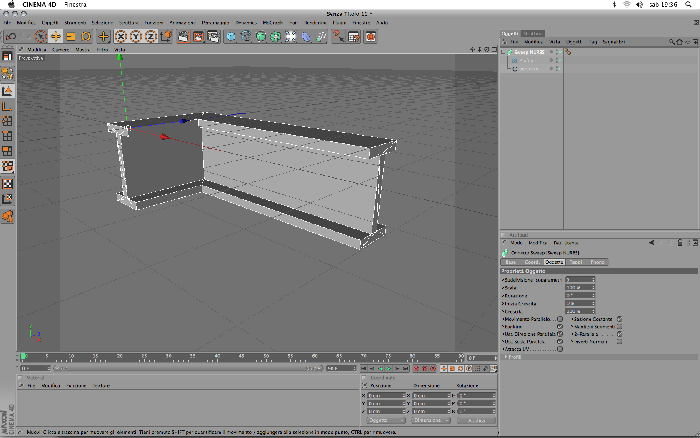Toggle Usa Direzione Parallela checkbox

point(560,334)
